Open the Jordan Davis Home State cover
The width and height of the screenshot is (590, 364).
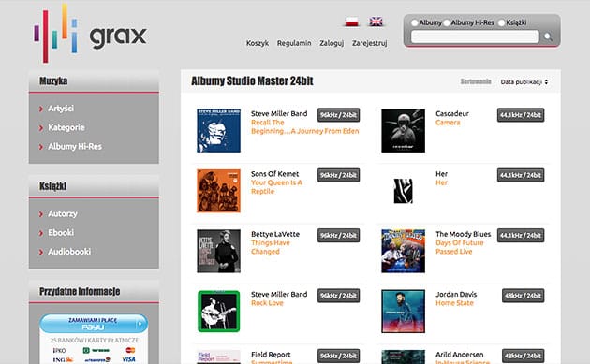point(403,311)
